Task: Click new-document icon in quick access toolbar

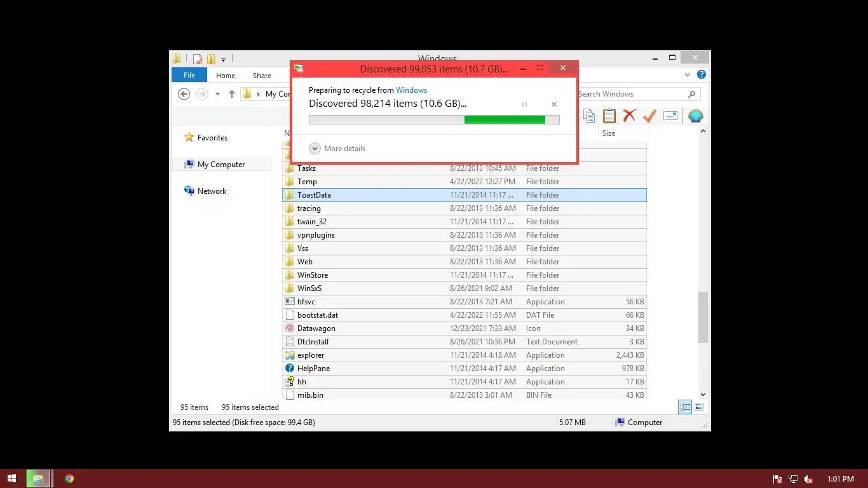Action: (x=198, y=59)
